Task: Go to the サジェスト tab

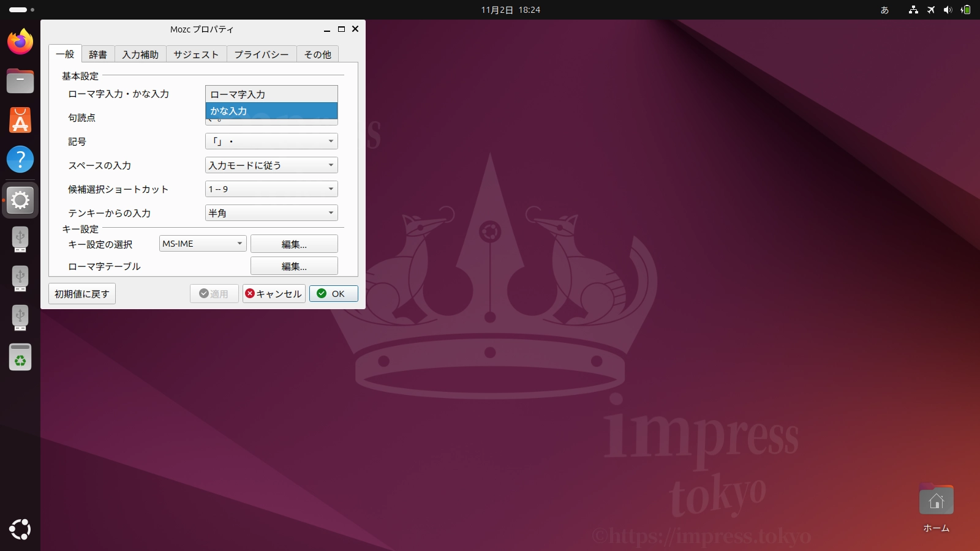Action: click(196, 54)
